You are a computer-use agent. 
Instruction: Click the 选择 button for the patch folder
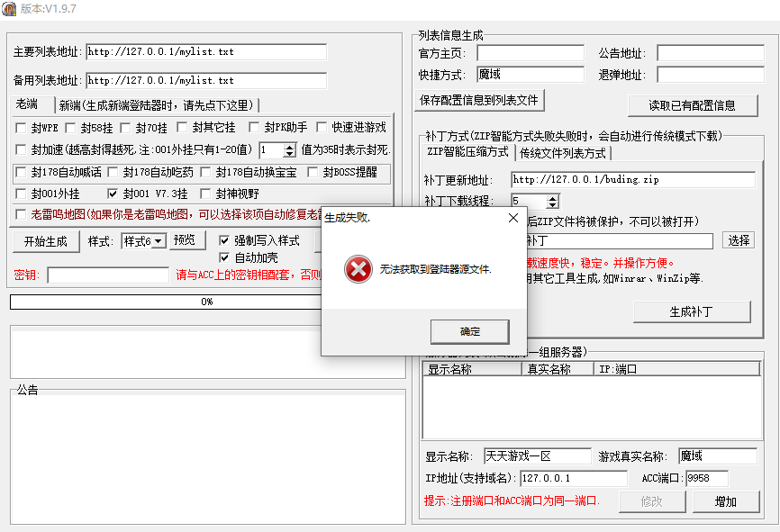[x=739, y=240]
